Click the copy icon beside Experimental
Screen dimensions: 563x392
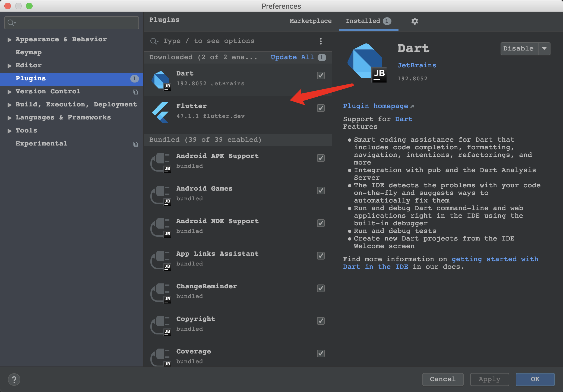tap(135, 144)
